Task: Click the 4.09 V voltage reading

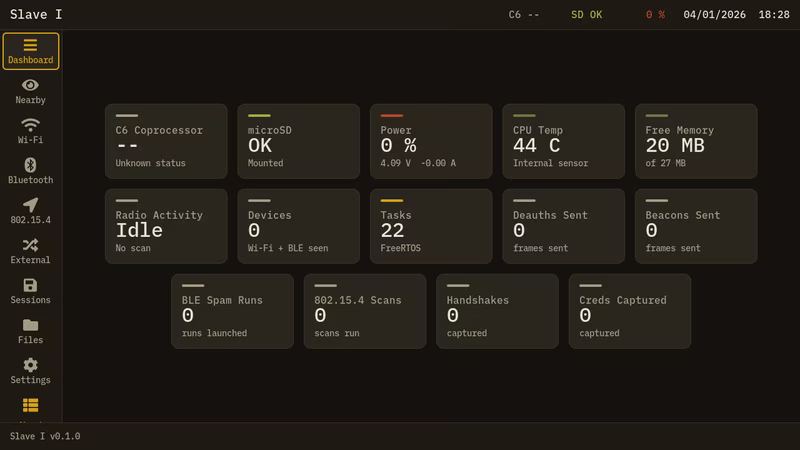Action: tap(395, 163)
